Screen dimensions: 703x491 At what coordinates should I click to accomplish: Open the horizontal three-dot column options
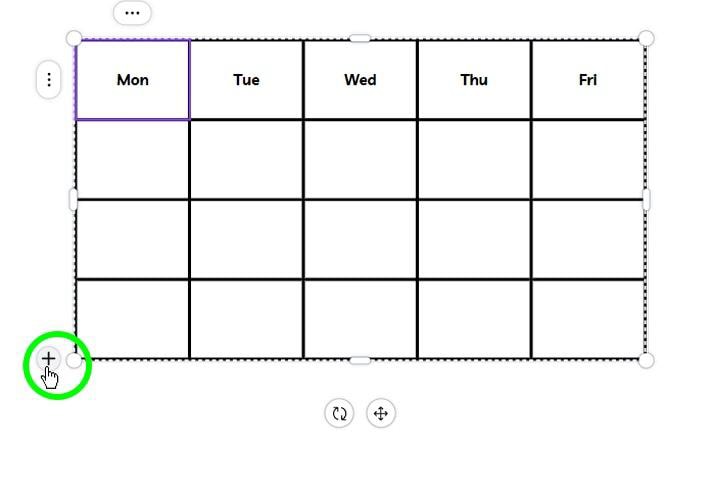[132, 13]
